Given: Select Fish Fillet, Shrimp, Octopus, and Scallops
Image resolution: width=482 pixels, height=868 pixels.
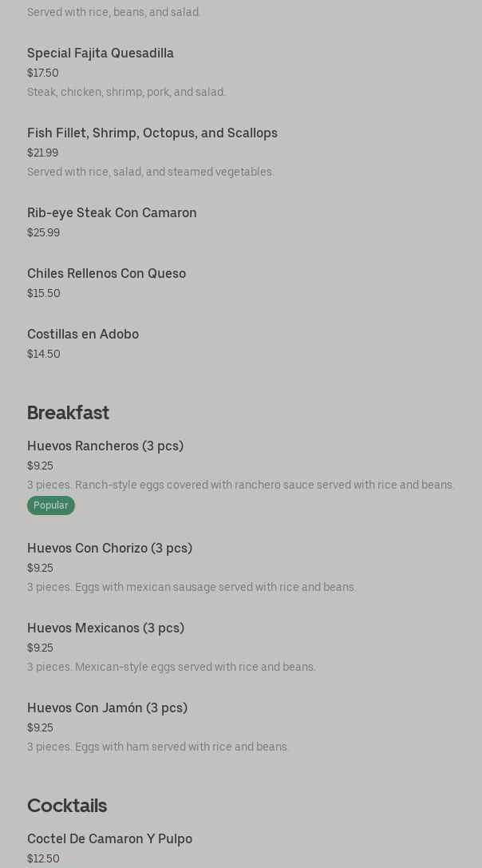Looking at the screenshot, I should pyautogui.click(x=152, y=133).
